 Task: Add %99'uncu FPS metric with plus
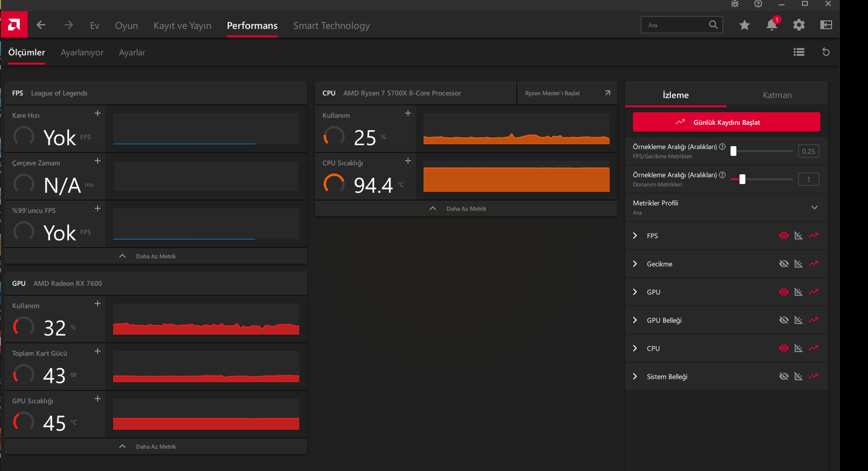click(x=98, y=208)
